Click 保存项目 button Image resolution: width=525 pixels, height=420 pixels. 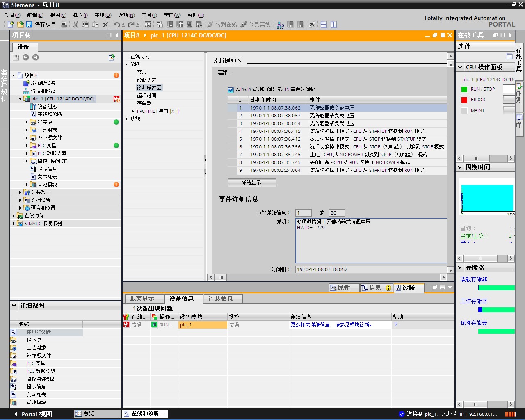(x=41, y=25)
